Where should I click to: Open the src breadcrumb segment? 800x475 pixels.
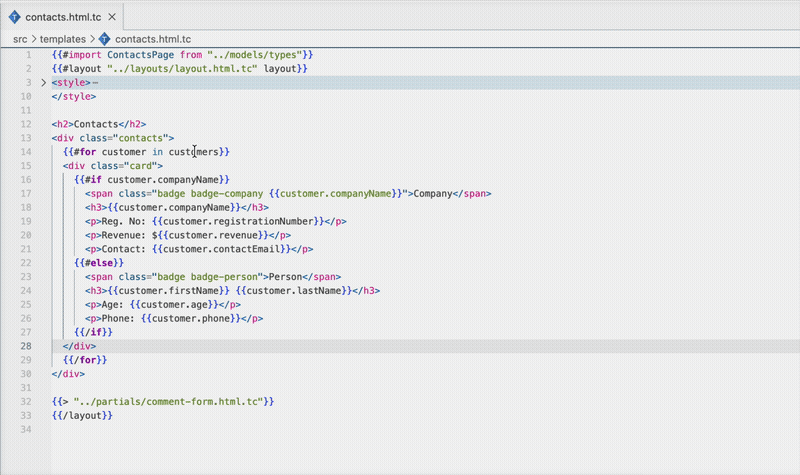click(x=20, y=39)
